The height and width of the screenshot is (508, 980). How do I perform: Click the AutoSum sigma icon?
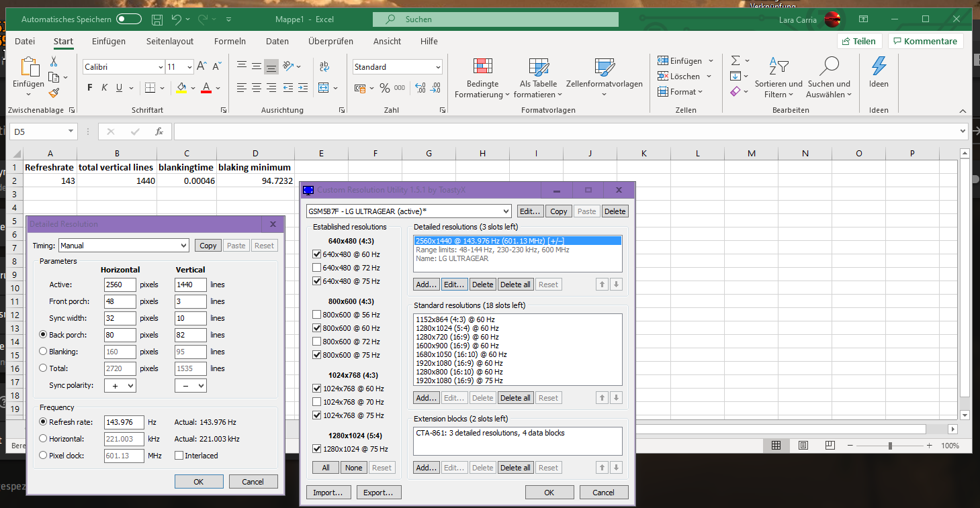tap(736, 60)
